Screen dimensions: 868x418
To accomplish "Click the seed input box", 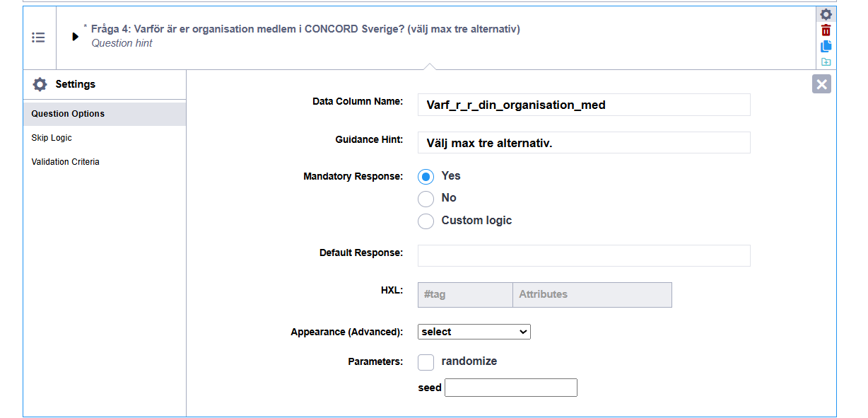I will [511, 388].
